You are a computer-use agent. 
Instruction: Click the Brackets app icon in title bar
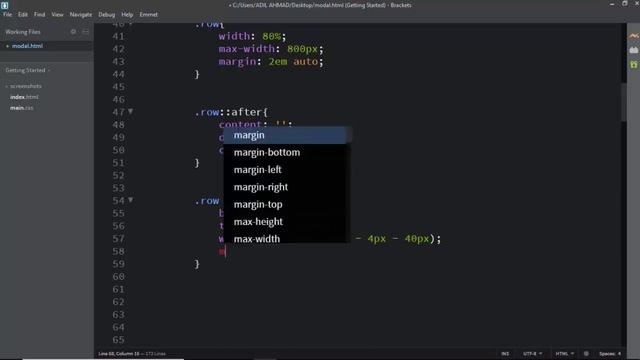pyautogui.click(x=4, y=5)
